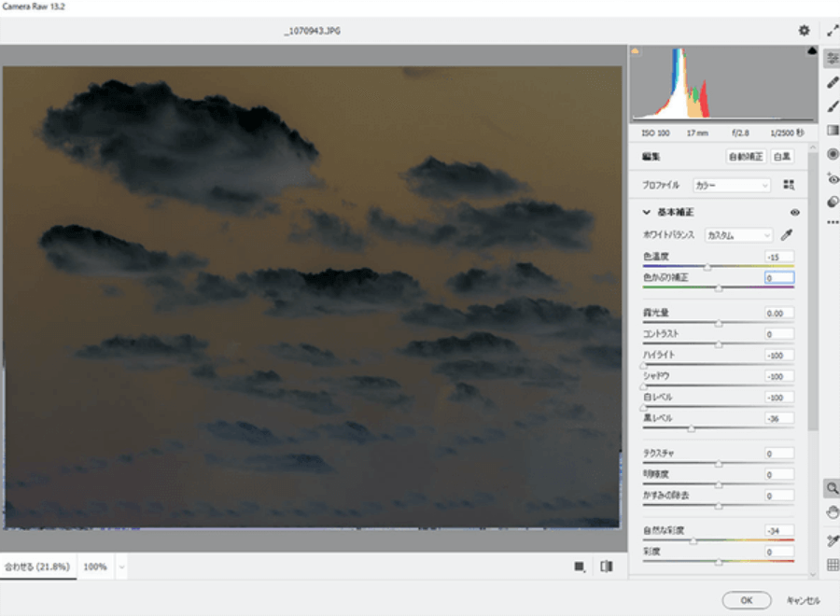Focus the かすみの除去 value field
The height and width of the screenshot is (616, 840).
pos(779,496)
